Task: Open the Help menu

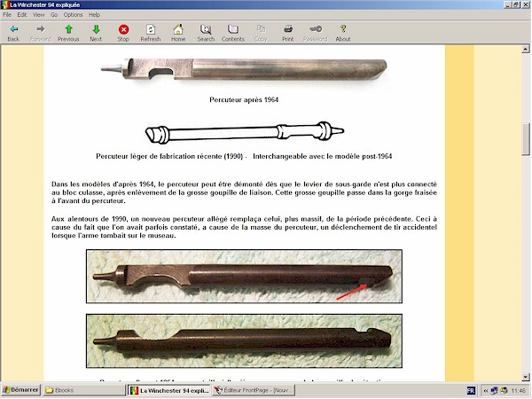Action: coord(94,14)
